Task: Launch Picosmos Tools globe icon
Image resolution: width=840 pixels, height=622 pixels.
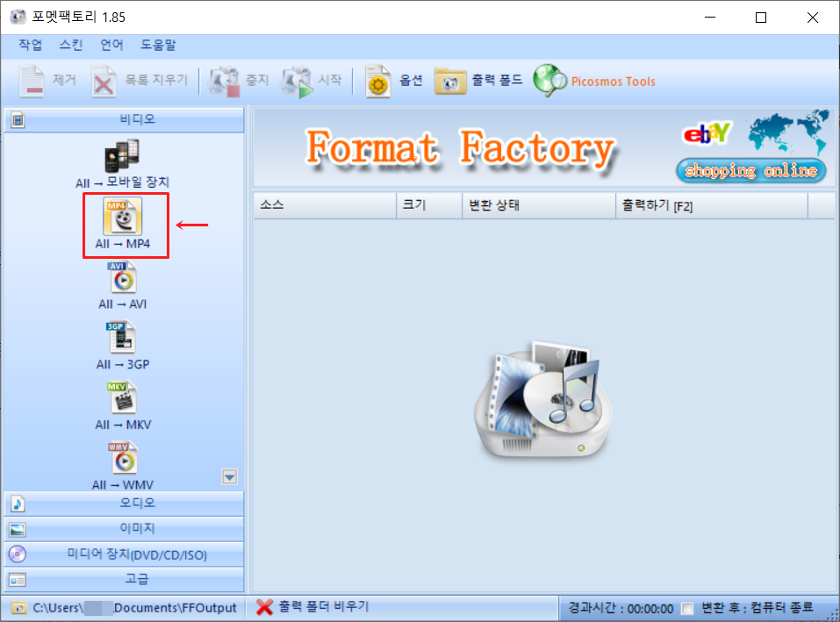Action: coord(549,81)
